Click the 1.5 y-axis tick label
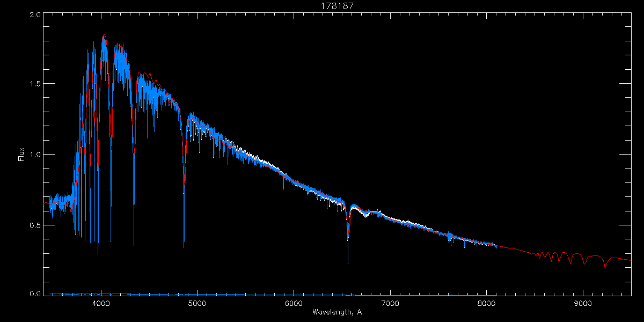 click(35, 84)
